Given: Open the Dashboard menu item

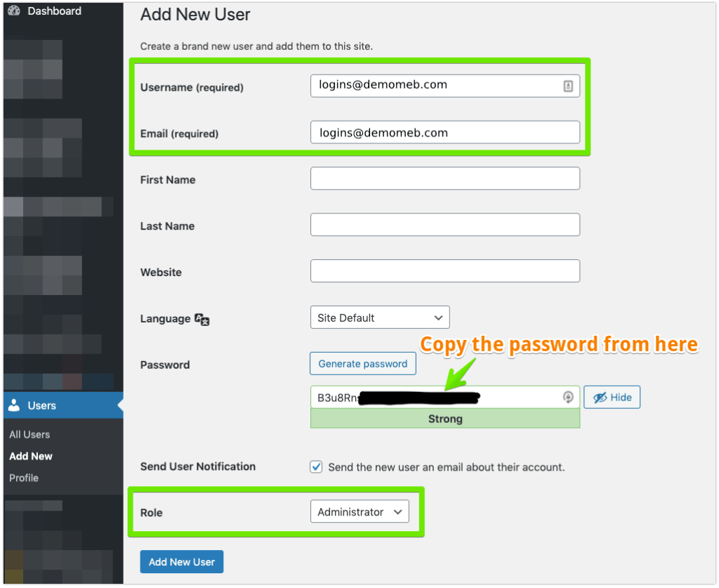Looking at the screenshot, I should pyautogui.click(x=54, y=11).
